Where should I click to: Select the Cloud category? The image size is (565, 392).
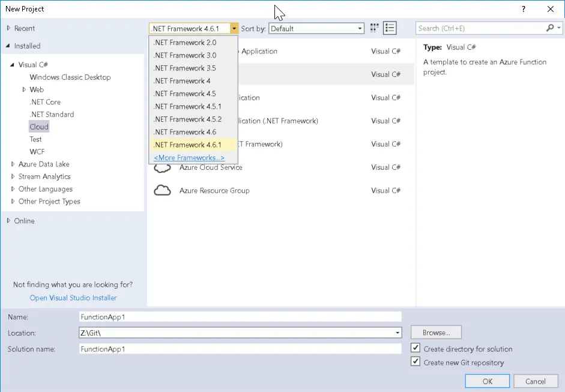click(x=39, y=127)
